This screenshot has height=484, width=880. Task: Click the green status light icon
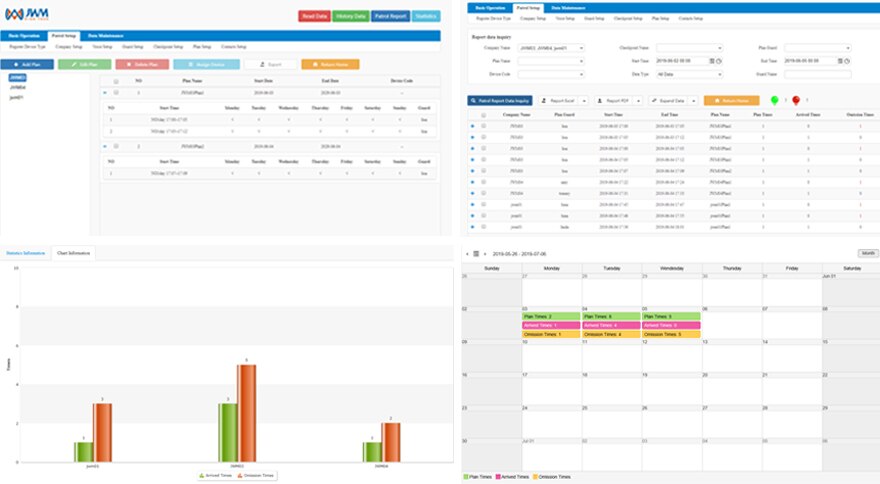(774, 100)
